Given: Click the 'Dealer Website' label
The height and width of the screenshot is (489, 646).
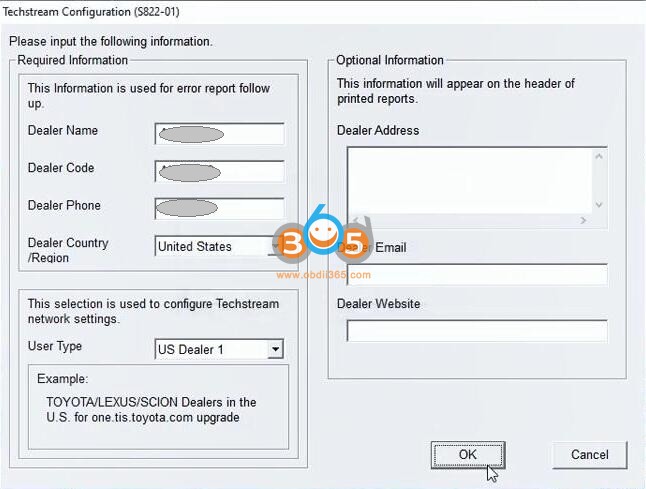Looking at the screenshot, I should (x=379, y=304).
